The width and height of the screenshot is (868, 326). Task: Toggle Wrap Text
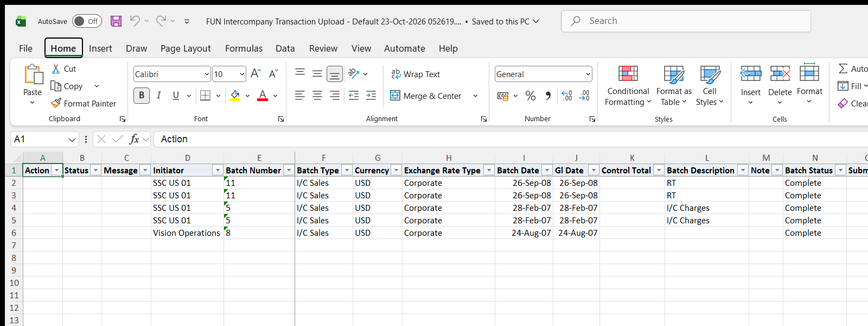point(416,74)
